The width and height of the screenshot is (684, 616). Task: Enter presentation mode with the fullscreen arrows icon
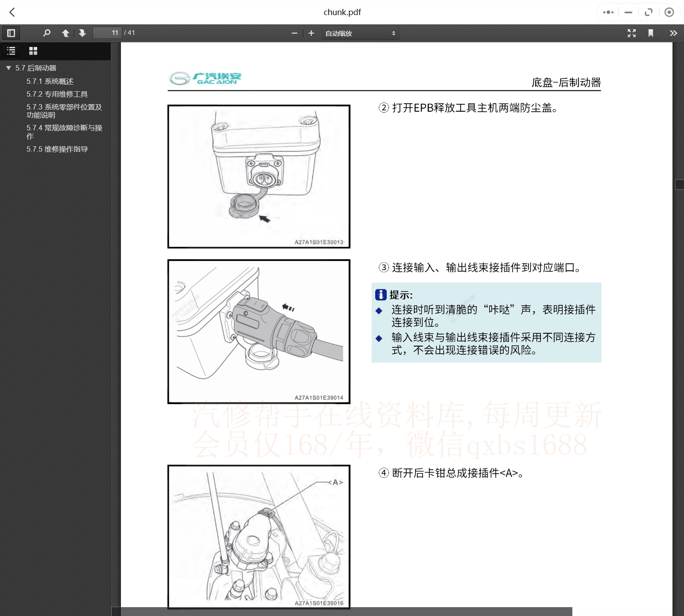click(x=632, y=33)
